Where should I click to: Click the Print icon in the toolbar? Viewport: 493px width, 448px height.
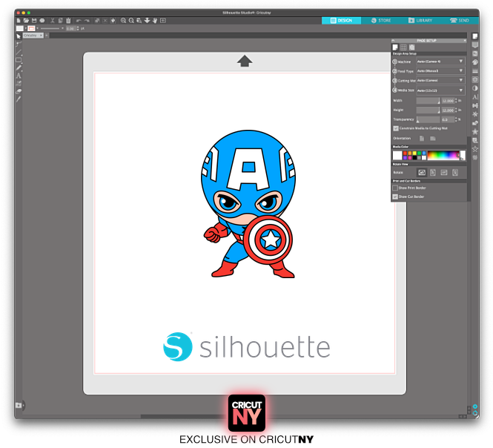tap(42, 21)
